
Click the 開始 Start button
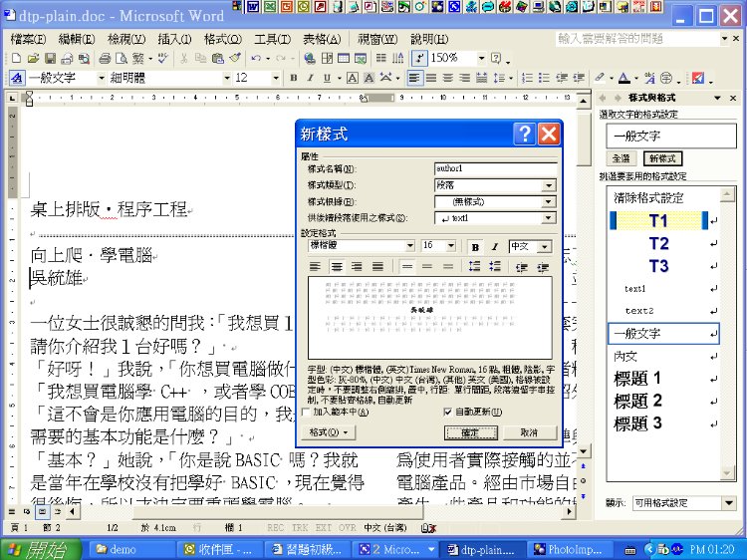(41, 549)
